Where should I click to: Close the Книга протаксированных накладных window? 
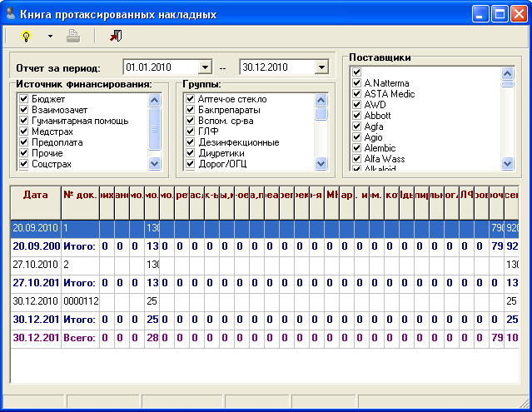click(x=520, y=14)
